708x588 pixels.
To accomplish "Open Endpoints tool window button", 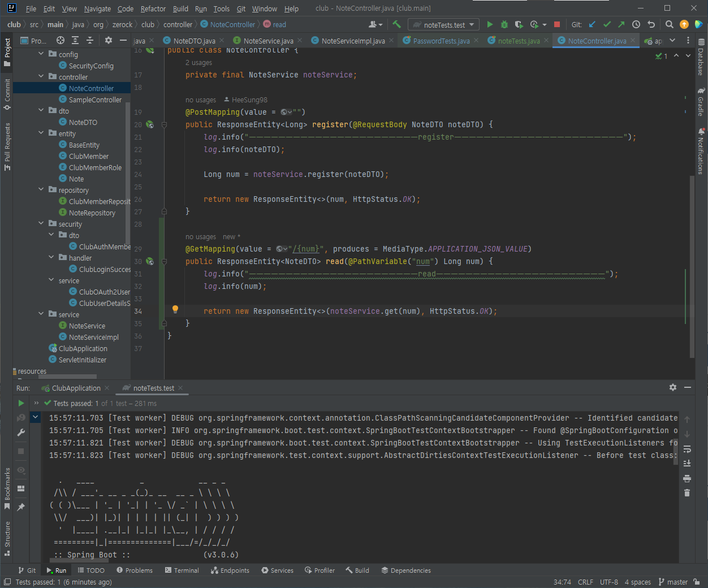I will 230,570.
